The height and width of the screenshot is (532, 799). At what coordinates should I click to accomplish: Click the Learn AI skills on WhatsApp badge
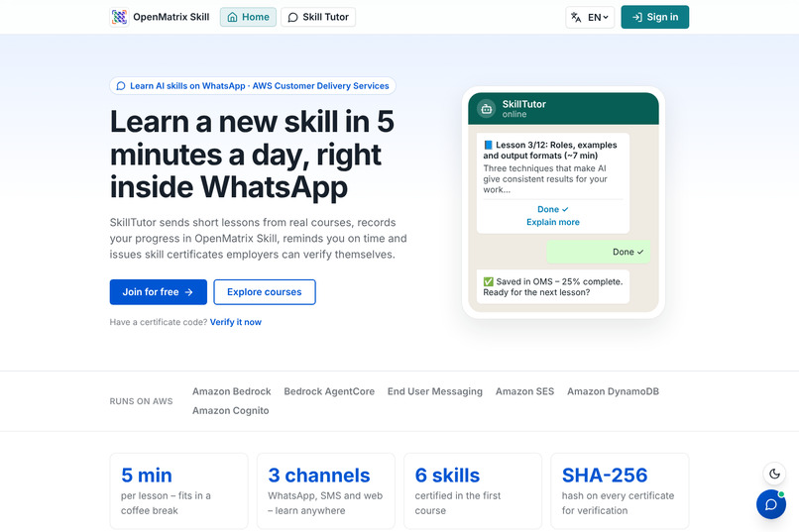(x=253, y=85)
